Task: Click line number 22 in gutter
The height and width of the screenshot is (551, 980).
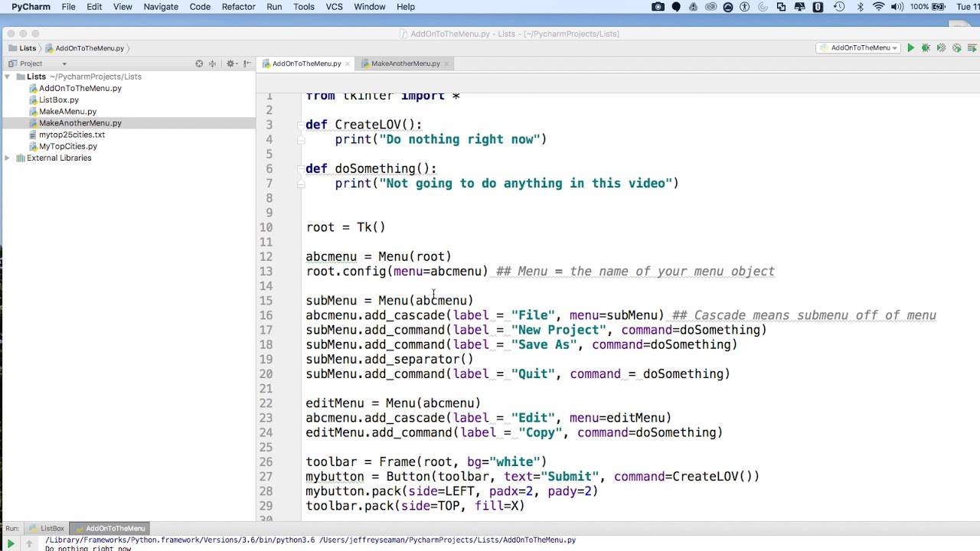Action: 265,403
